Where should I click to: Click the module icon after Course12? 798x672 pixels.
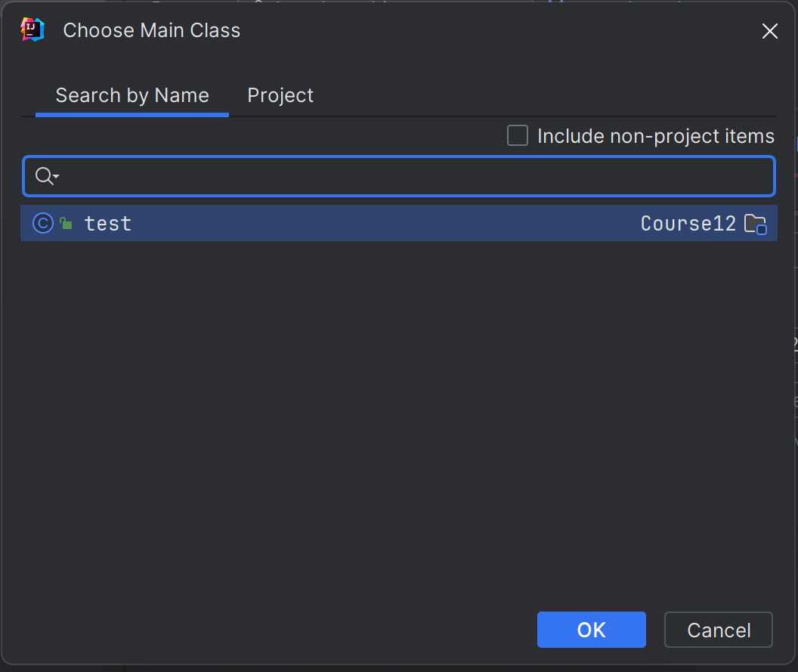tap(756, 223)
